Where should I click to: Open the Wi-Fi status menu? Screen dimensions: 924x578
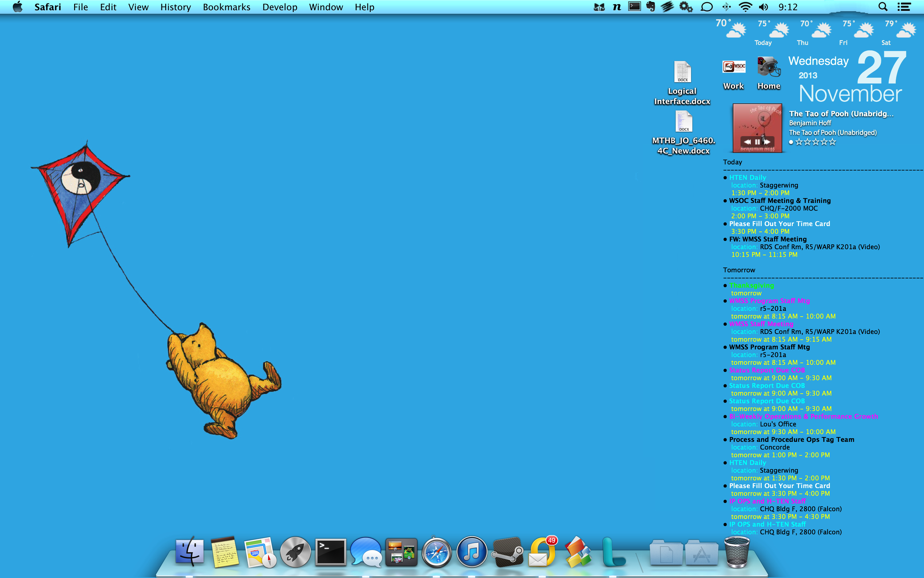(745, 7)
